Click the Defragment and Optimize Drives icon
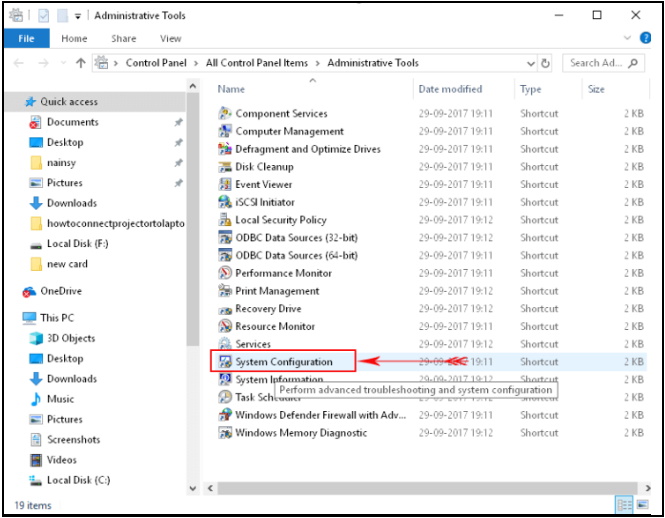The height and width of the screenshot is (518, 665). point(225,149)
